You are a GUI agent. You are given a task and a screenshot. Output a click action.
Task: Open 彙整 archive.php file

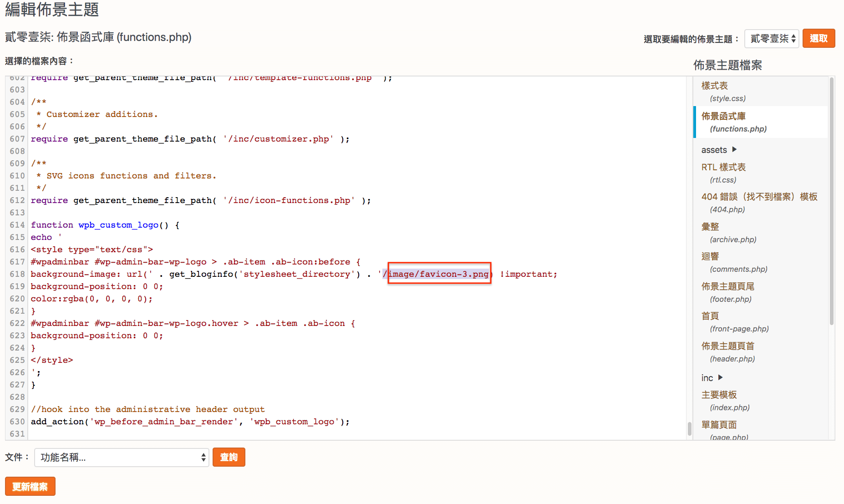710,227
